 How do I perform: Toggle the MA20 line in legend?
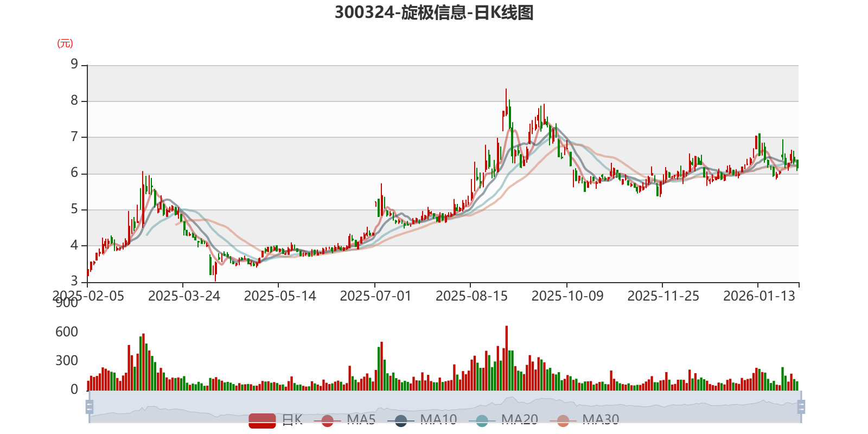(503, 420)
